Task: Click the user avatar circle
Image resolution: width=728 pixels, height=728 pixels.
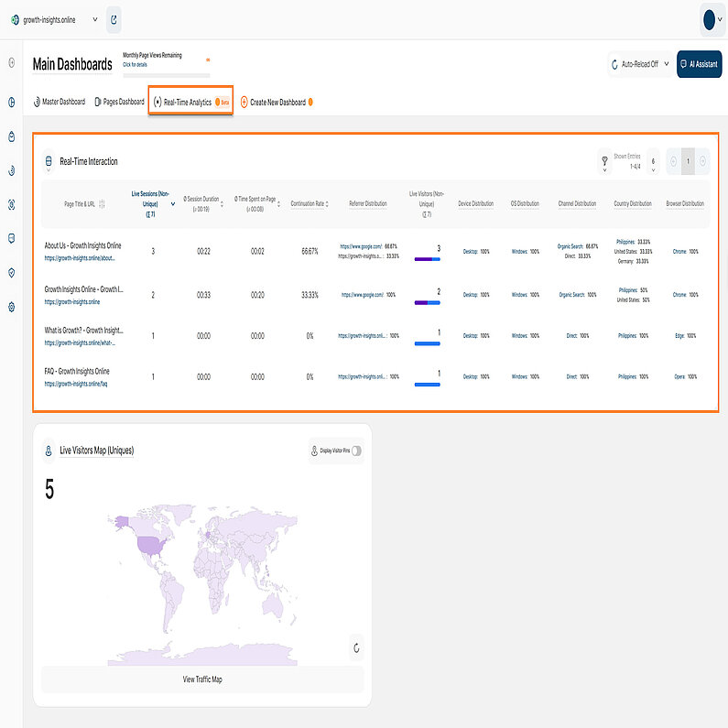Action: pos(709,19)
